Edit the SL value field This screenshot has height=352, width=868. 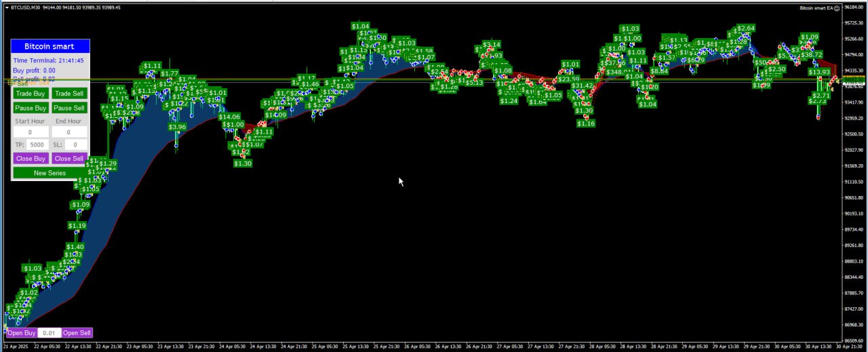tap(76, 144)
